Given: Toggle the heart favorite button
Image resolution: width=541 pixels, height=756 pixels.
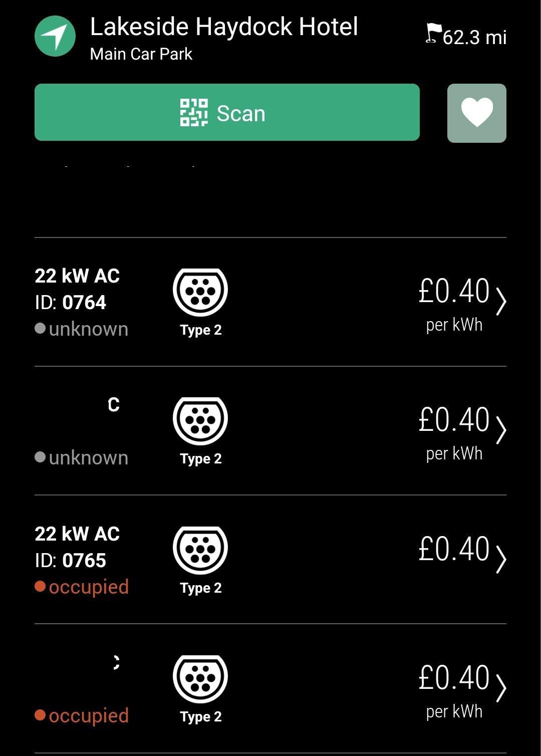Looking at the screenshot, I should pyautogui.click(x=476, y=113).
